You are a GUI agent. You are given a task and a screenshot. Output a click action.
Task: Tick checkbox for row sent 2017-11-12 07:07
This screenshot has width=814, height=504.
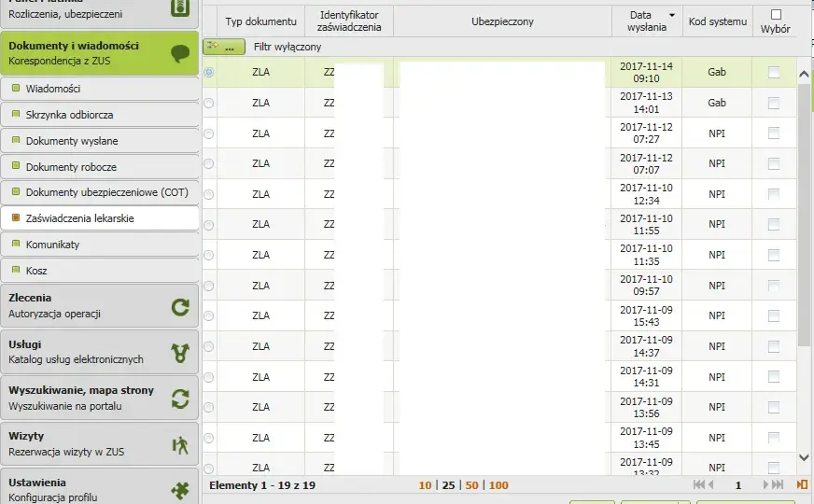(x=774, y=163)
